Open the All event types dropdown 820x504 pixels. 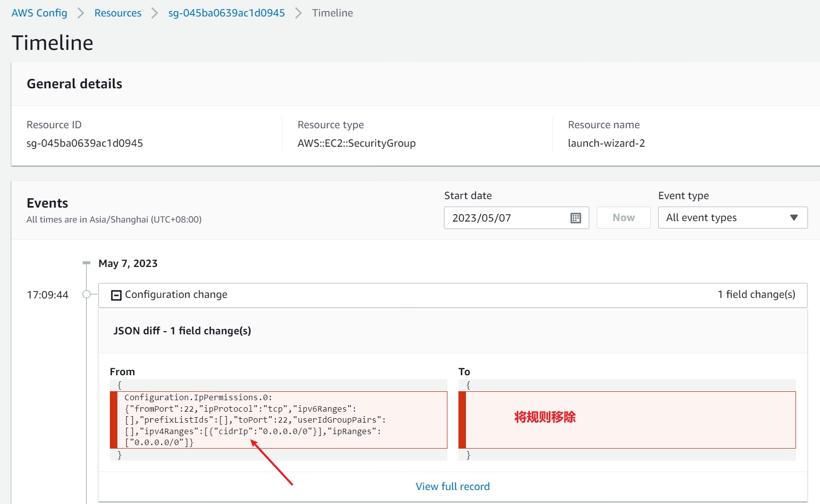click(732, 218)
